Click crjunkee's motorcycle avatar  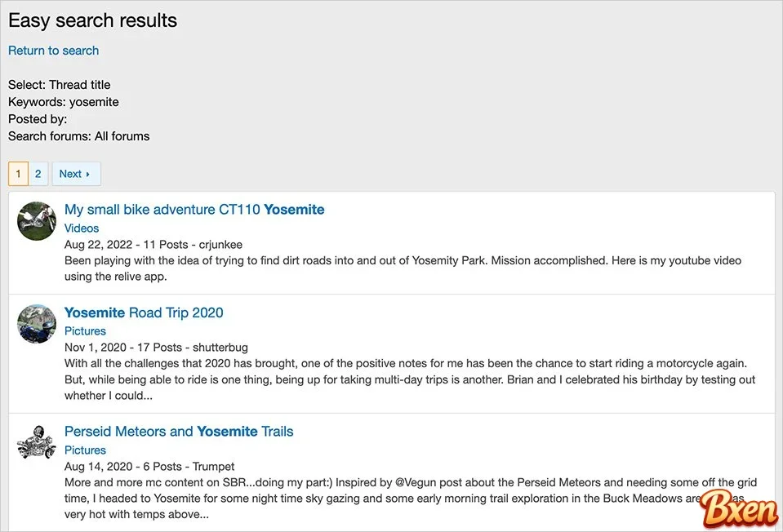36,221
